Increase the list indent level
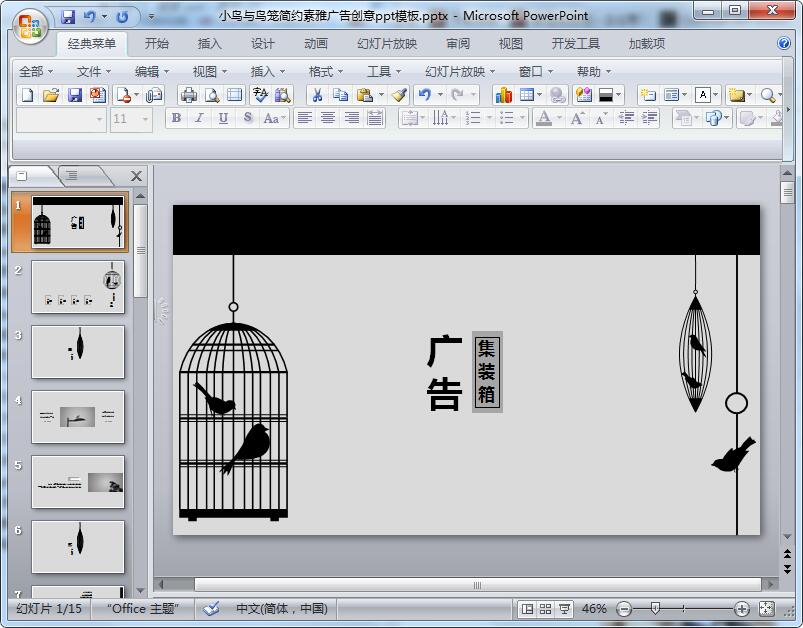The width and height of the screenshot is (803, 628). tap(649, 118)
